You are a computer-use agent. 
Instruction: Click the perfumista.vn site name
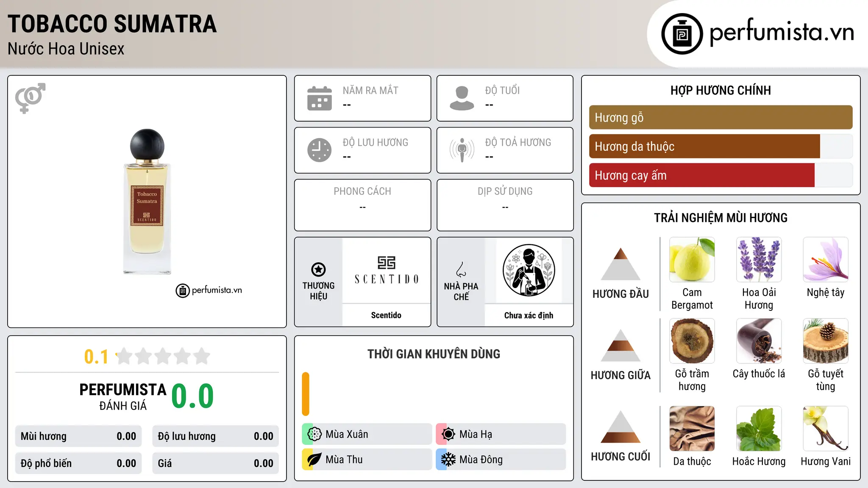(782, 32)
